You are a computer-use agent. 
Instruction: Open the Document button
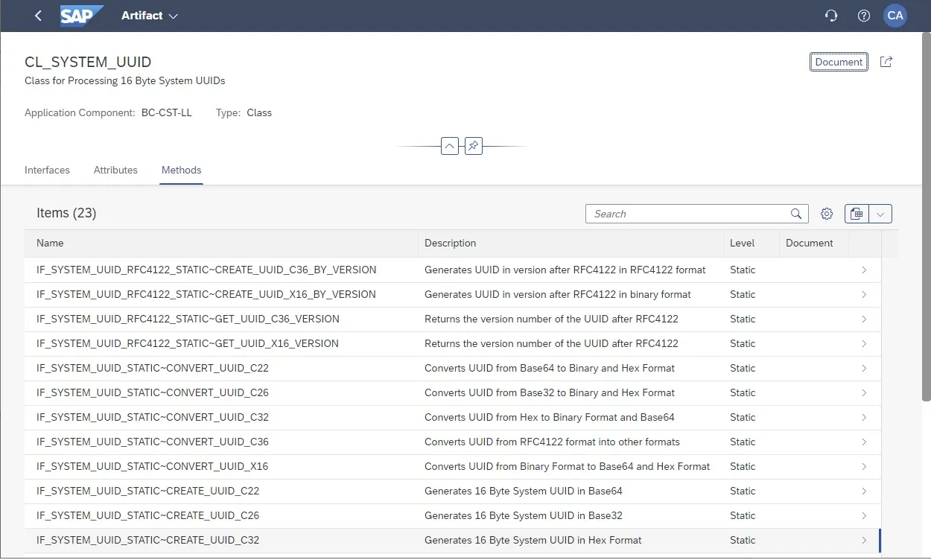coord(839,62)
